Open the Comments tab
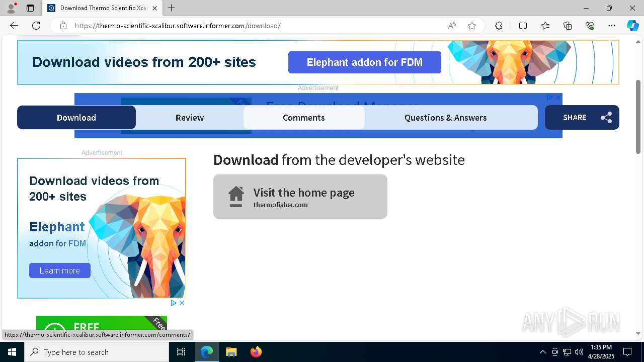Viewport: 644px width, 362px height. click(x=304, y=117)
